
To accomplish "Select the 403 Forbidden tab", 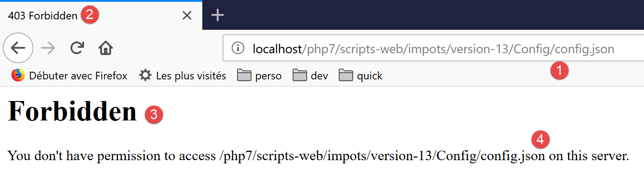I will coord(101,16).
